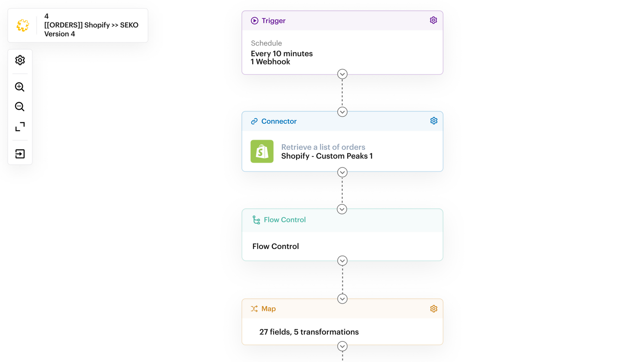The height and width of the screenshot is (362, 644).
Task: Open the Map step settings gear
Action: (x=433, y=308)
